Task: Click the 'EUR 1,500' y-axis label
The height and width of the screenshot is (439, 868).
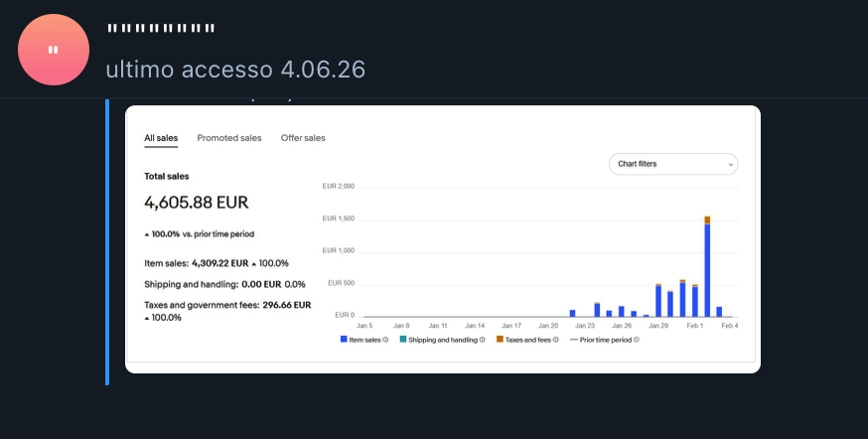Action: click(x=339, y=219)
